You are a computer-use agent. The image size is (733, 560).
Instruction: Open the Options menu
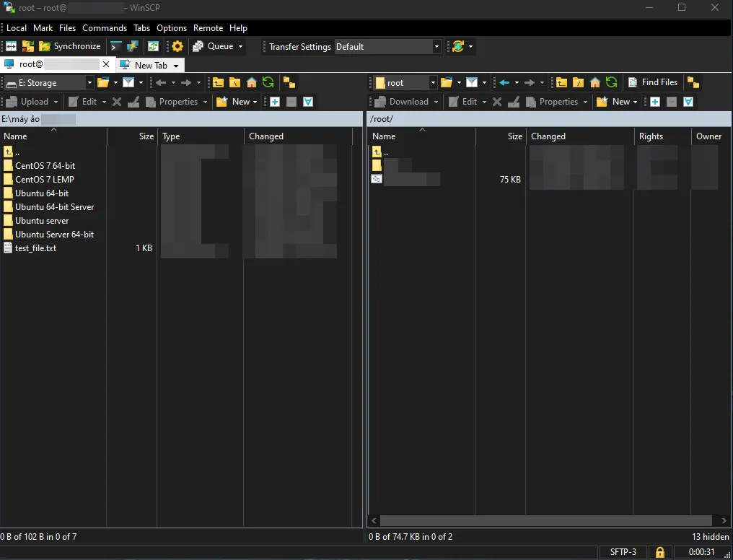point(172,28)
